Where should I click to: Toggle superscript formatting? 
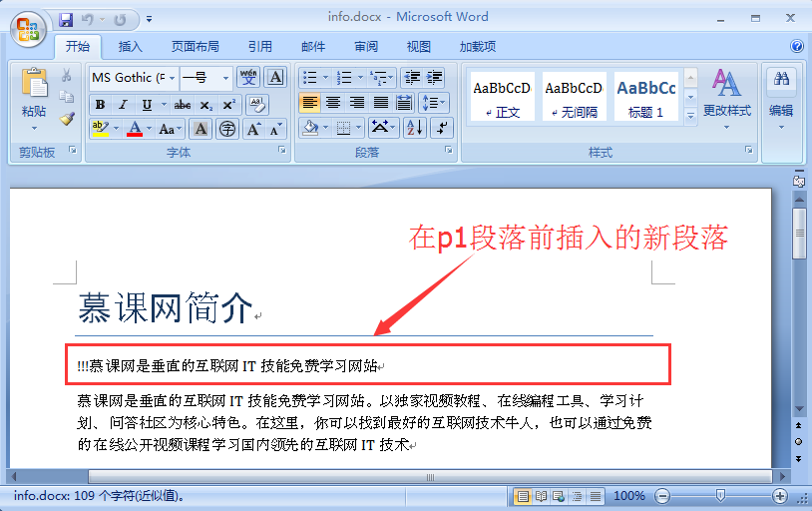click(228, 105)
